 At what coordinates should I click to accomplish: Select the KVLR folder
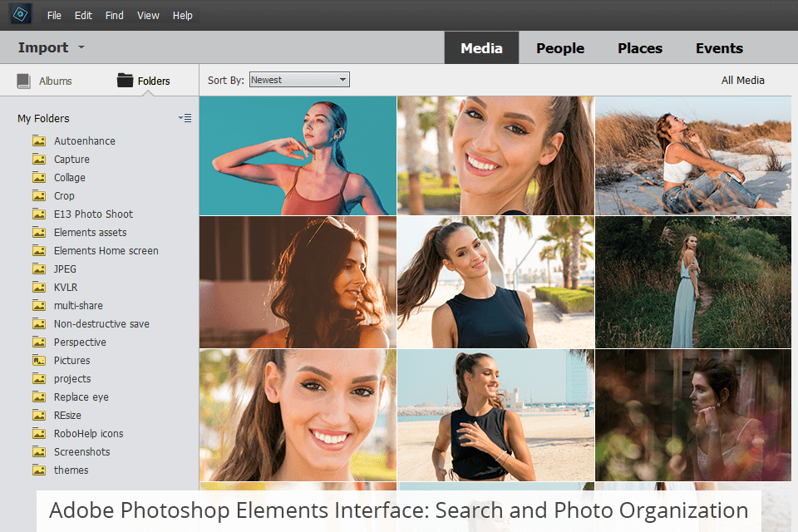pos(66,288)
